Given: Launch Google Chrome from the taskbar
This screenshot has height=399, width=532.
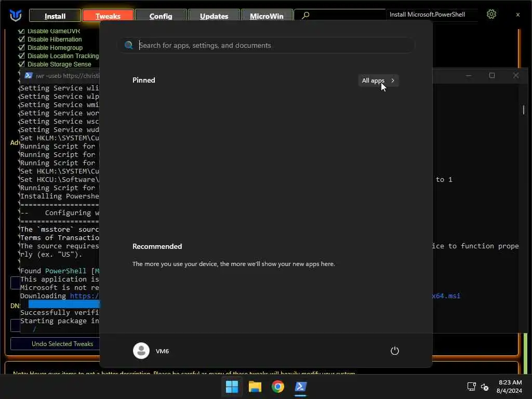Looking at the screenshot, I should [278, 387].
